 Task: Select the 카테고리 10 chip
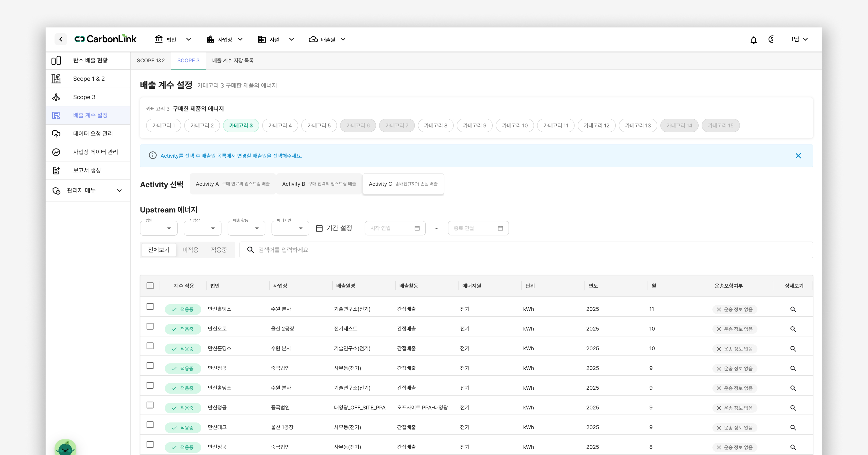tap(515, 125)
